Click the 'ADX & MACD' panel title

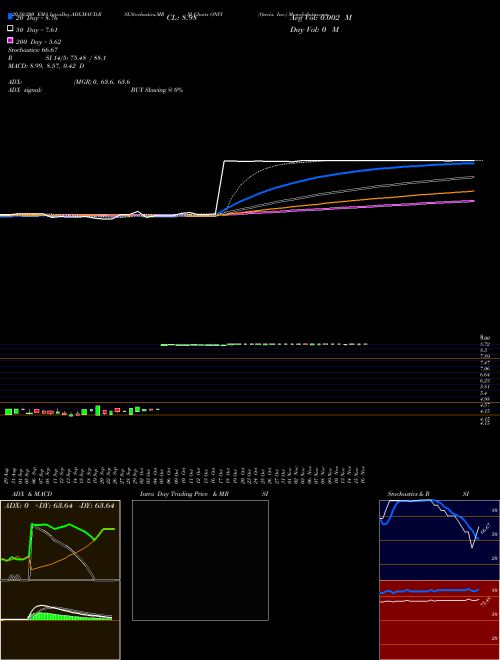coord(32,494)
